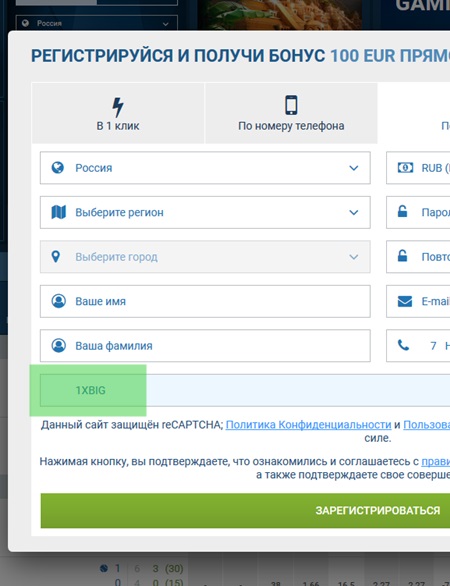
Task: Open background page Россия language dropdown
Action: pos(96,23)
